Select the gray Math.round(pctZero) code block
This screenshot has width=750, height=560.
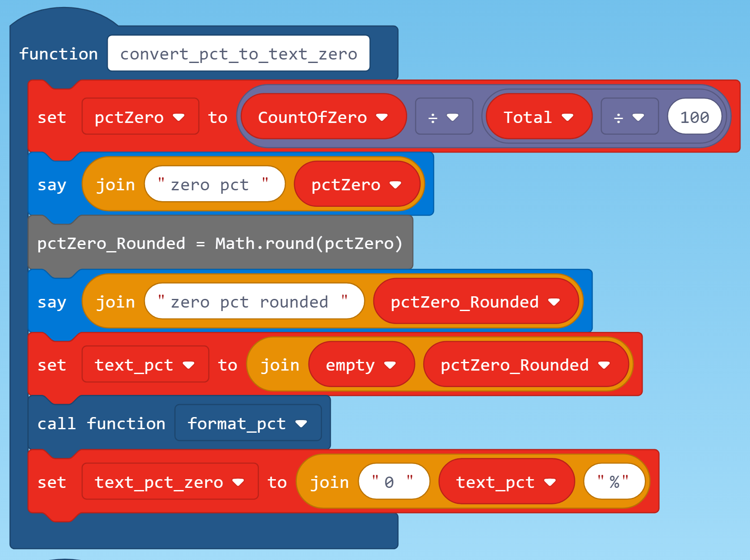pos(220,243)
